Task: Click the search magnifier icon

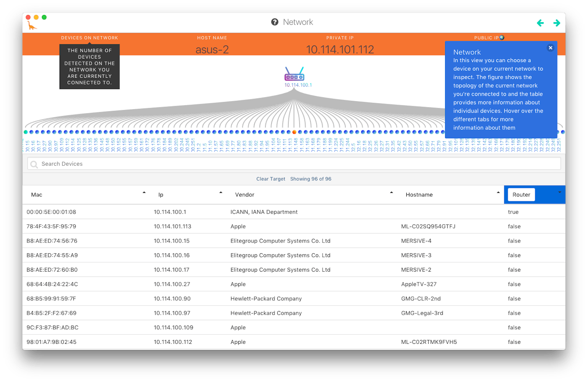Action: click(34, 164)
